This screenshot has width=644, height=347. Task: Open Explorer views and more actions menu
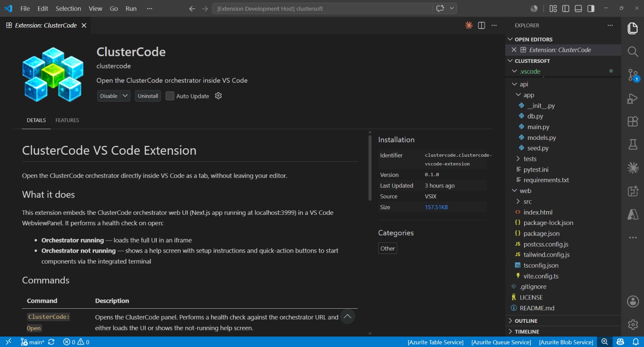(610, 25)
